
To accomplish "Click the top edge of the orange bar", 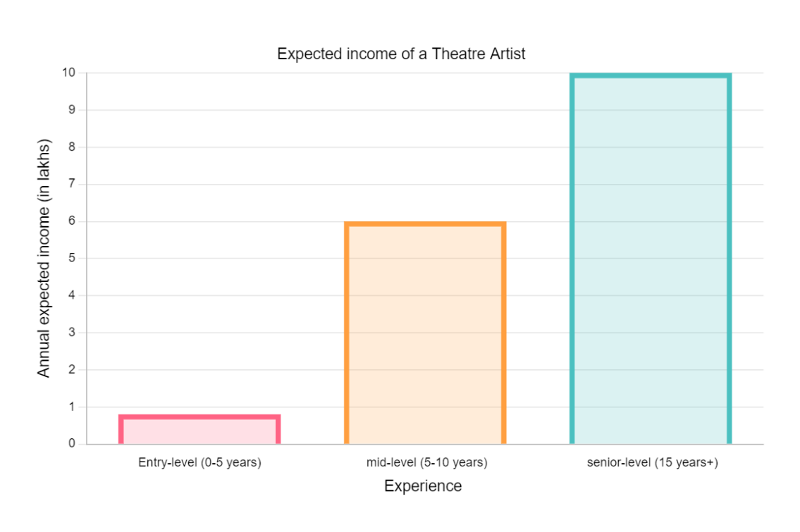I will tap(425, 224).
